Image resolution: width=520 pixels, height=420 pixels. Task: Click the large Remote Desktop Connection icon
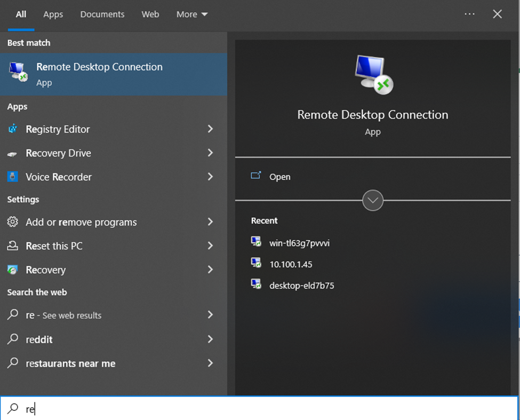pos(373,75)
